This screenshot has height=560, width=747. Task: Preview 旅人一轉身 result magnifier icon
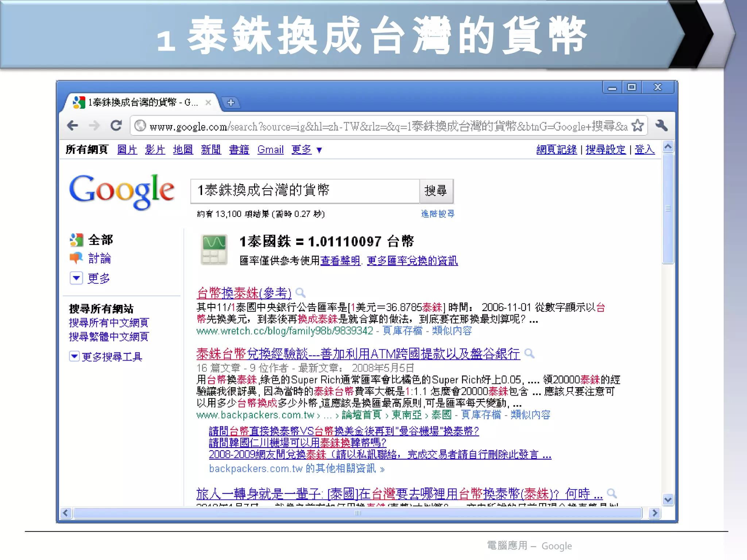612,494
